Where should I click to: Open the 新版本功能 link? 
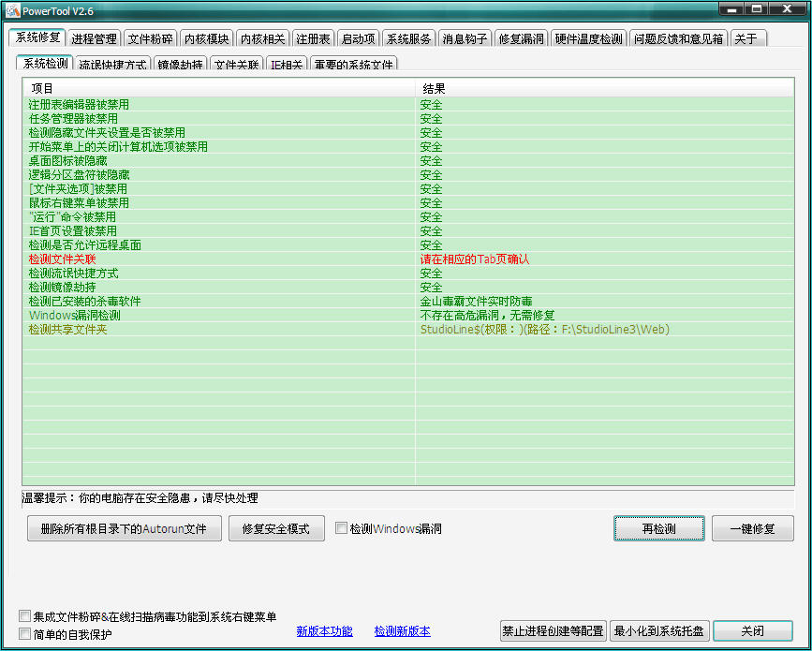(x=325, y=630)
